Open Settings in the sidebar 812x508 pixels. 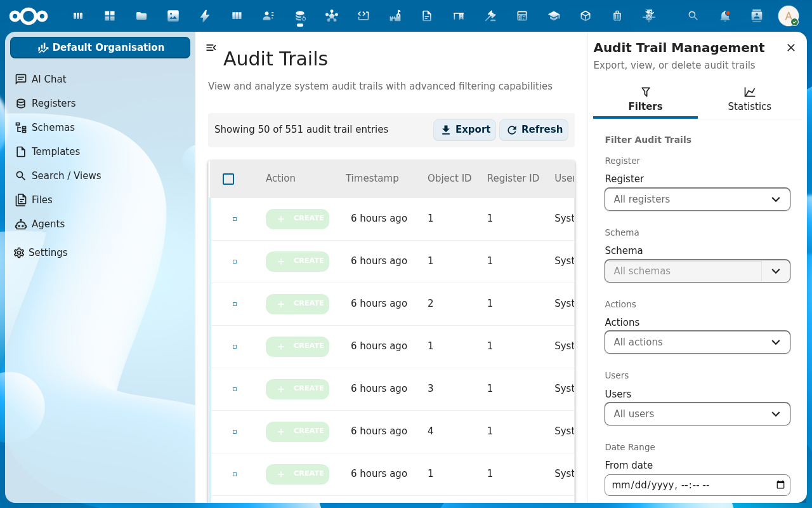point(101,253)
